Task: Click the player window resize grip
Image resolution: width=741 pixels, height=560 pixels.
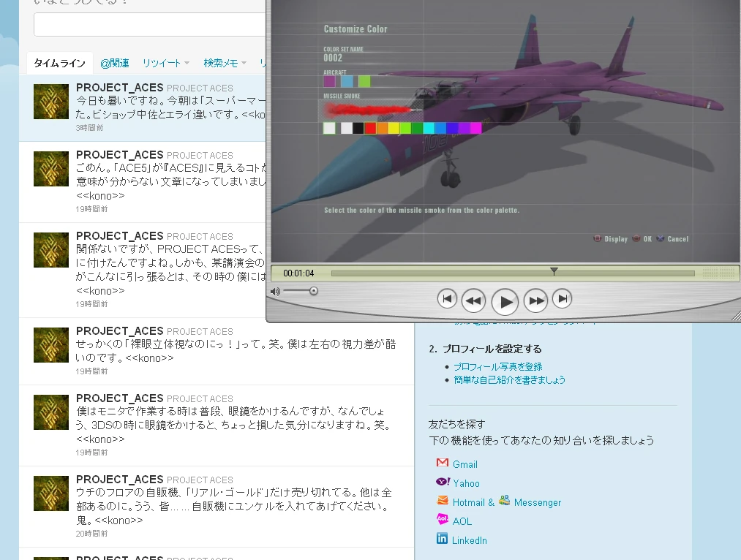Action: 736,316
